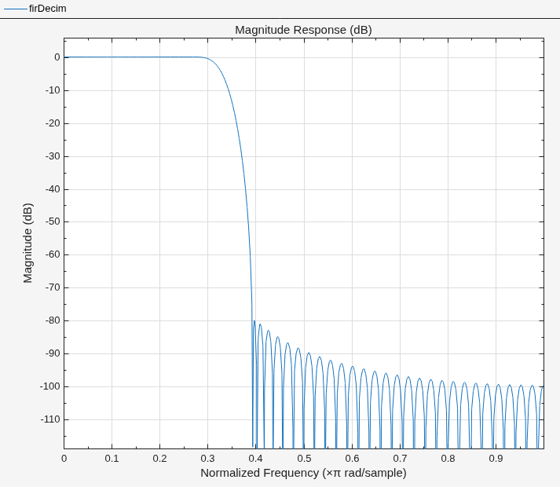Click the -110 y-axis tick label
The height and width of the screenshot is (487, 560).
(50, 419)
